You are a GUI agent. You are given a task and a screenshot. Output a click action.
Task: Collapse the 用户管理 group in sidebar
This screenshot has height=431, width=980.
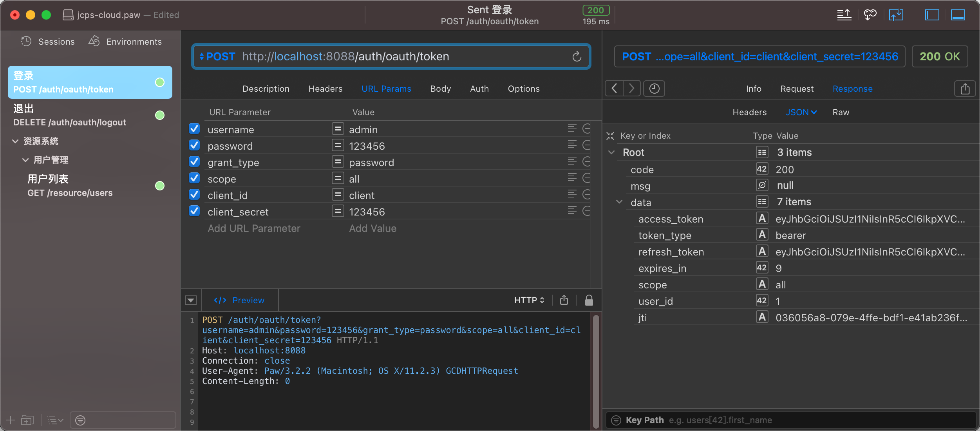pos(25,160)
